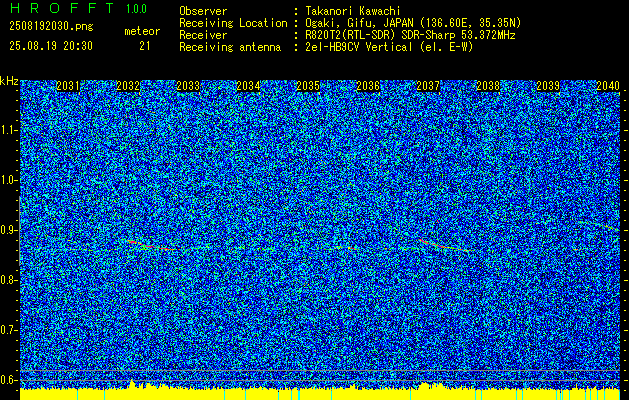The height and width of the screenshot is (400, 629).
Task: Click the 0.9 frequency axis label
Action: 9,230
